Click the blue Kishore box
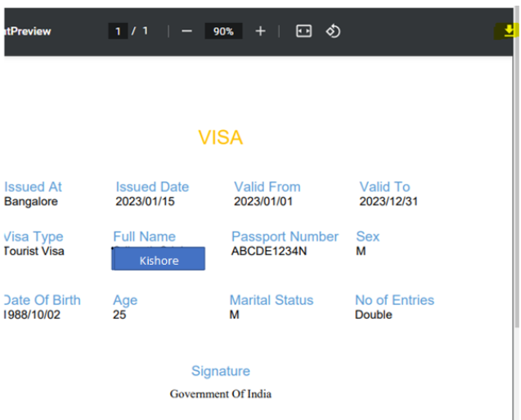This screenshot has height=420, width=521. pyautogui.click(x=158, y=259)
